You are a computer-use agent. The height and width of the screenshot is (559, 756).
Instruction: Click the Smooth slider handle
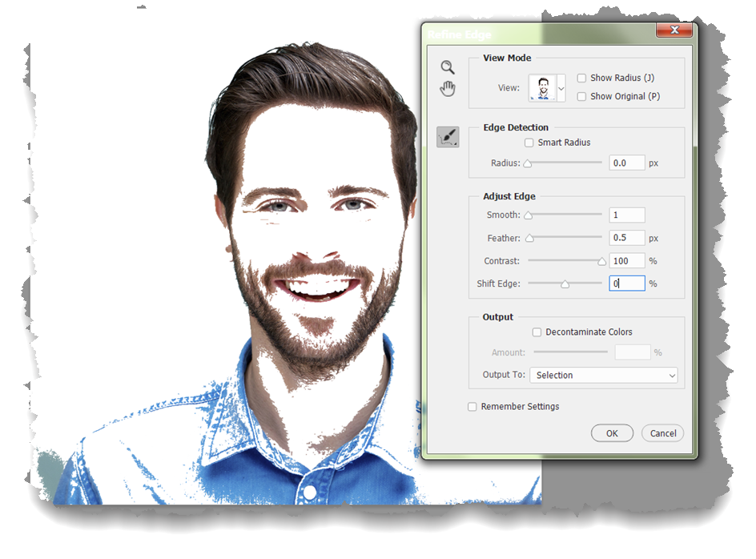[x=528, y=215]
